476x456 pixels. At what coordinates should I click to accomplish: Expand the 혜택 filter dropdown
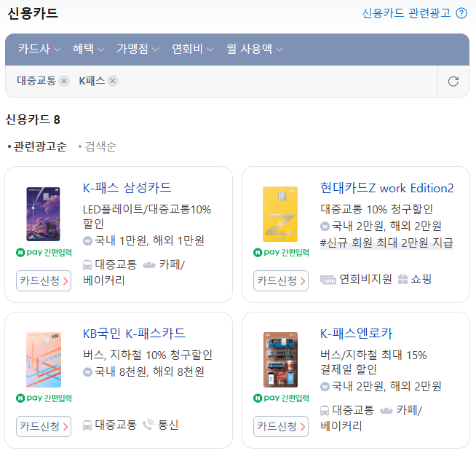(x=88, y=49)
